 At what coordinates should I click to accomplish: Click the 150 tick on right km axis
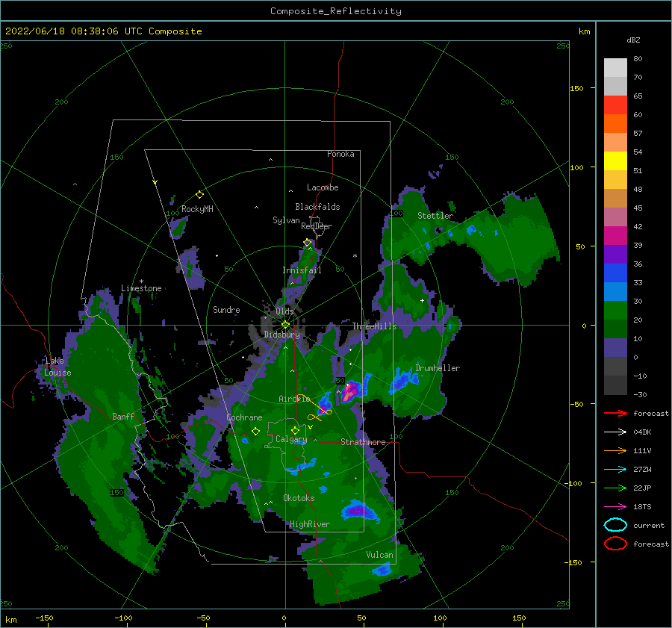pos(576,88)
